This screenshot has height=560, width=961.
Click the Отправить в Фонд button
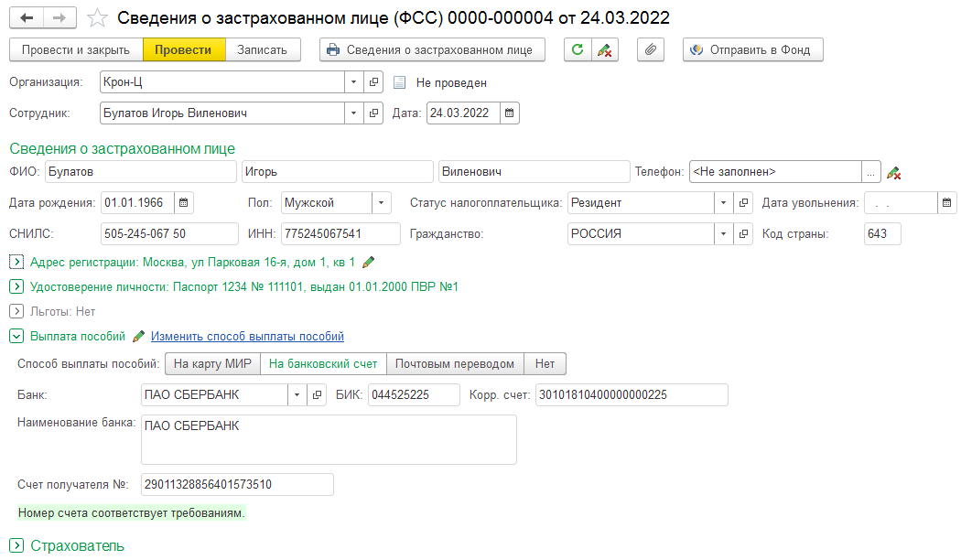pyautogui.click(x=752, y=50)
